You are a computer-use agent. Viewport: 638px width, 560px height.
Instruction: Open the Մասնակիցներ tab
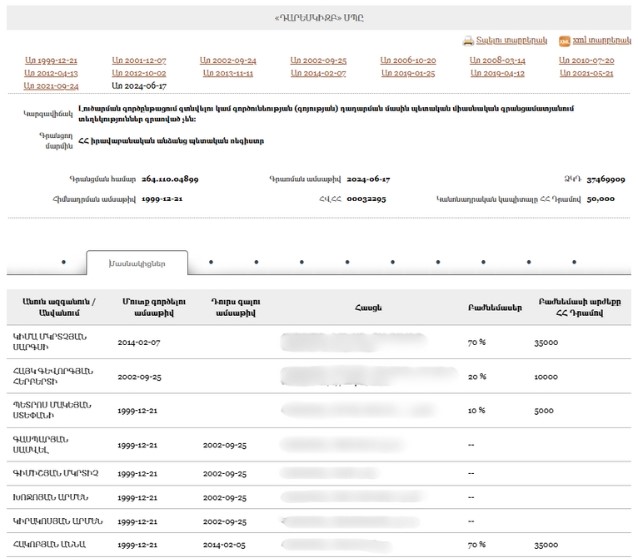click(138, 262)
